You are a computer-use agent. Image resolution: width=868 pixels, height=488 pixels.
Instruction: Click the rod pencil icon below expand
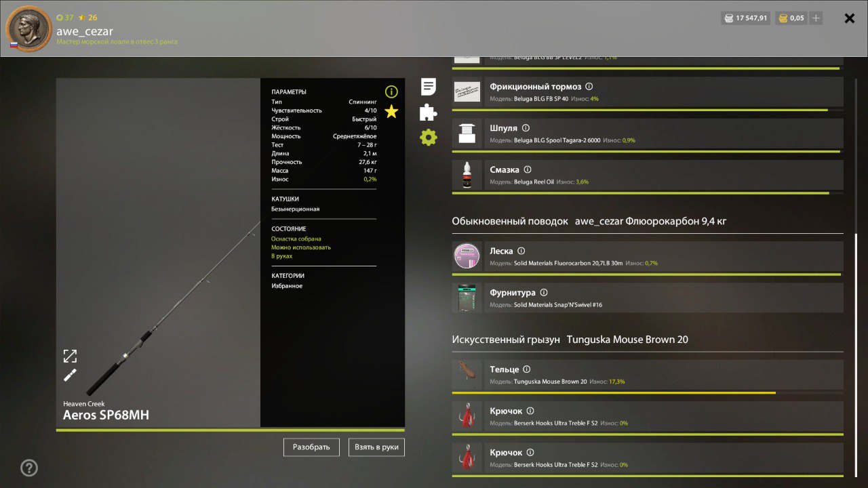(x=70, y=375)
